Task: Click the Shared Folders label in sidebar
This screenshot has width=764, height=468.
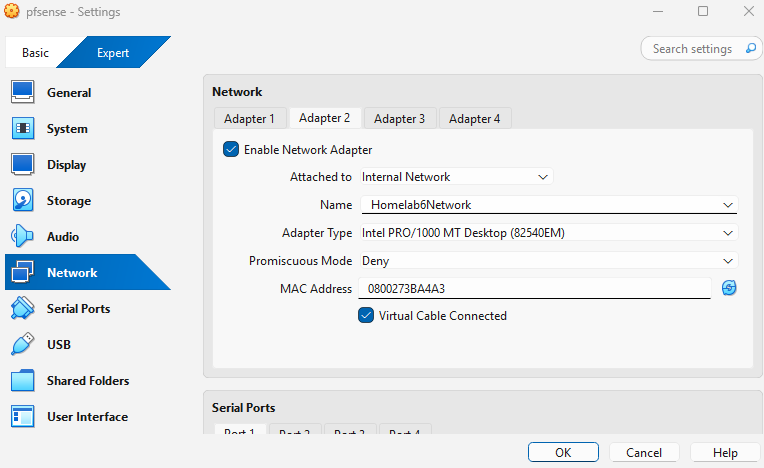Action: coord(88,381)
